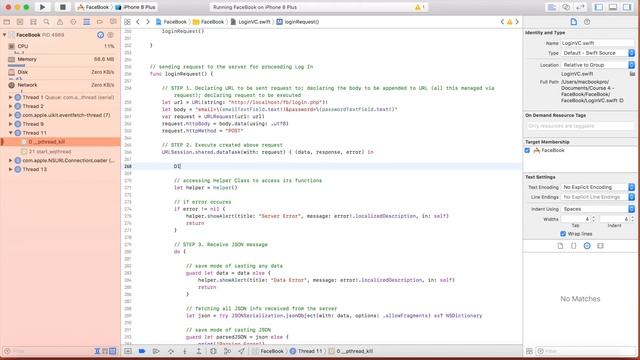This screenshot has width=640, height=360.
Task: Click Thread 11 in debug bar breadcrumb
Action: tap(306, 351)
